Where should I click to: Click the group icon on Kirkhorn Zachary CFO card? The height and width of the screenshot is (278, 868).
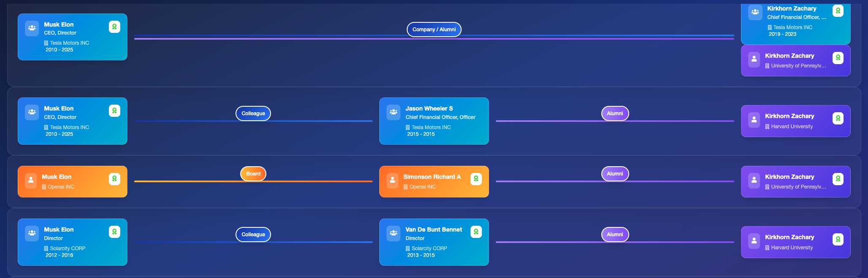click(755, 12)
